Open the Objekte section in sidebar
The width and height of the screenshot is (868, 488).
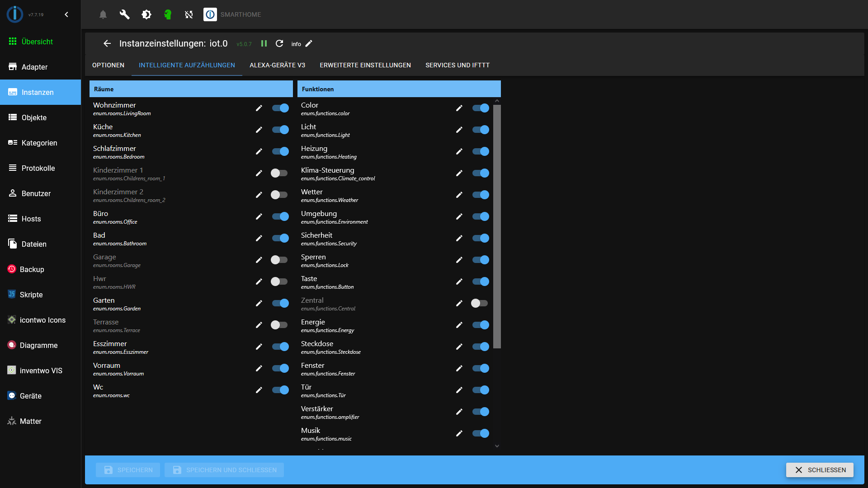[x=34, y=117]
